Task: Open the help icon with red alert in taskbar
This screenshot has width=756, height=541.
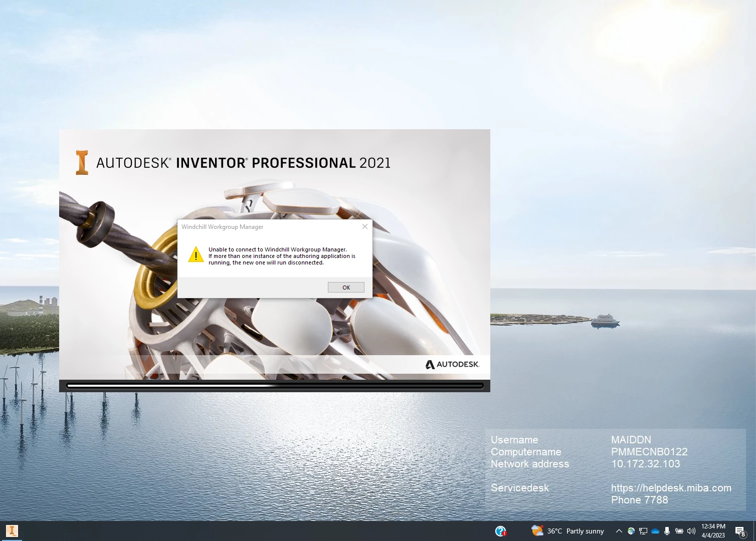Action: pyautogui.click(x=500, y=531)
